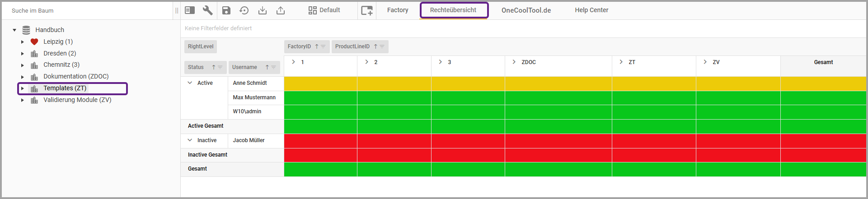Click the filter icon on FactoryID
The image size is (868, 199).
coord(323,46)
